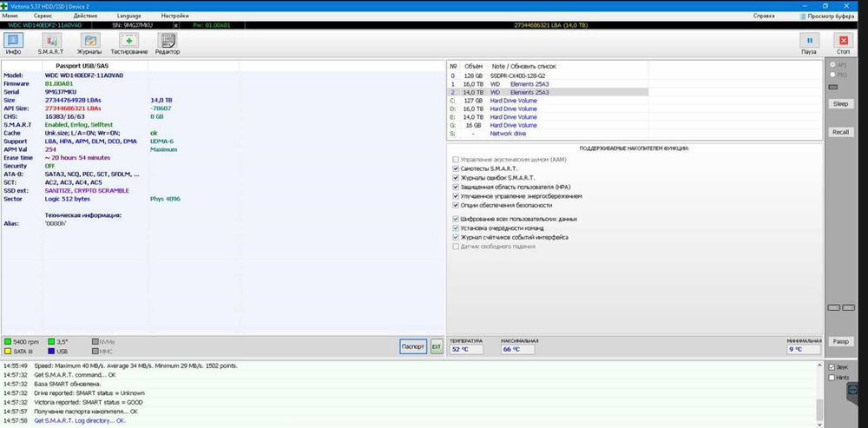Click the green 5400 rpm indicator

point(8,342)
